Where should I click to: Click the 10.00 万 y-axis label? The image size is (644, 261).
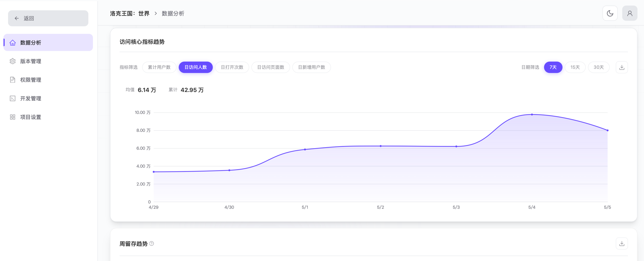click(143, 113)
